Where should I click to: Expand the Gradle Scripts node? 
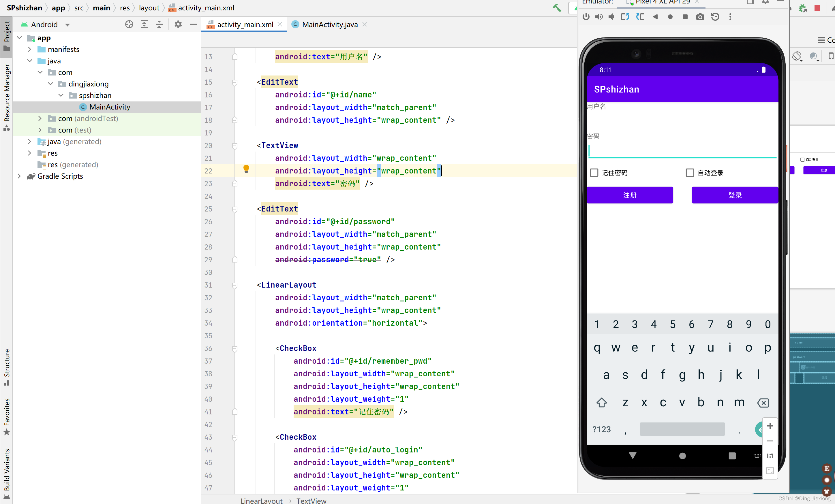point(19,176)
